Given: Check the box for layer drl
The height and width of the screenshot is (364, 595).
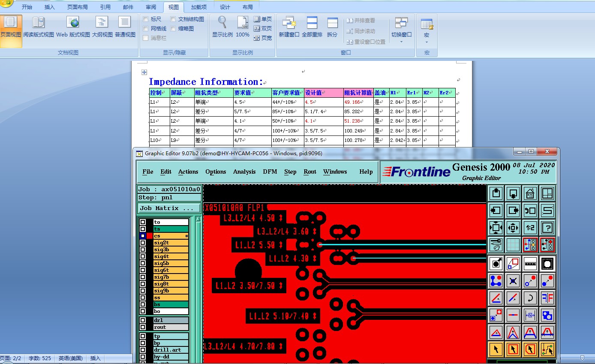Looking at the screenshot, I should (143, 320).
